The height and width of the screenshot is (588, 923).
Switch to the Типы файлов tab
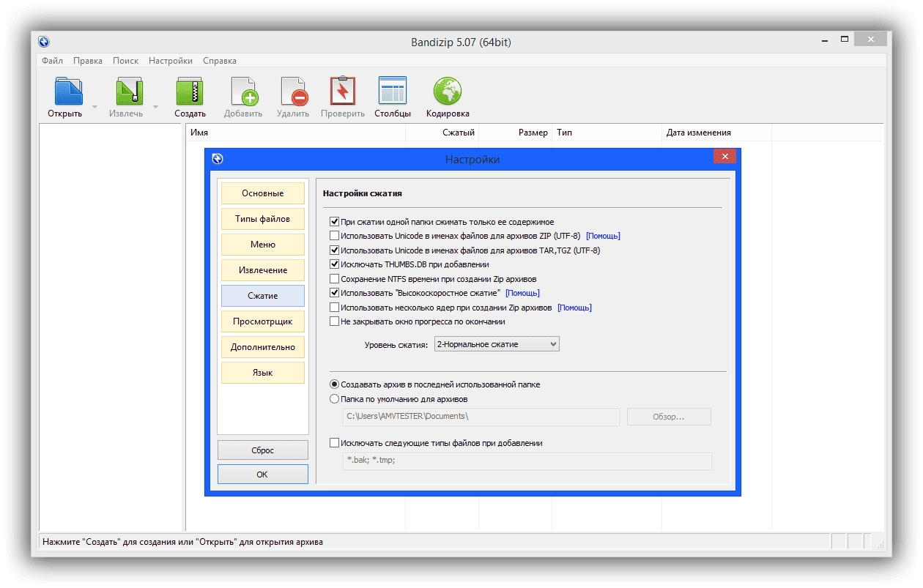pyautogui.click(x=263, y=219)
